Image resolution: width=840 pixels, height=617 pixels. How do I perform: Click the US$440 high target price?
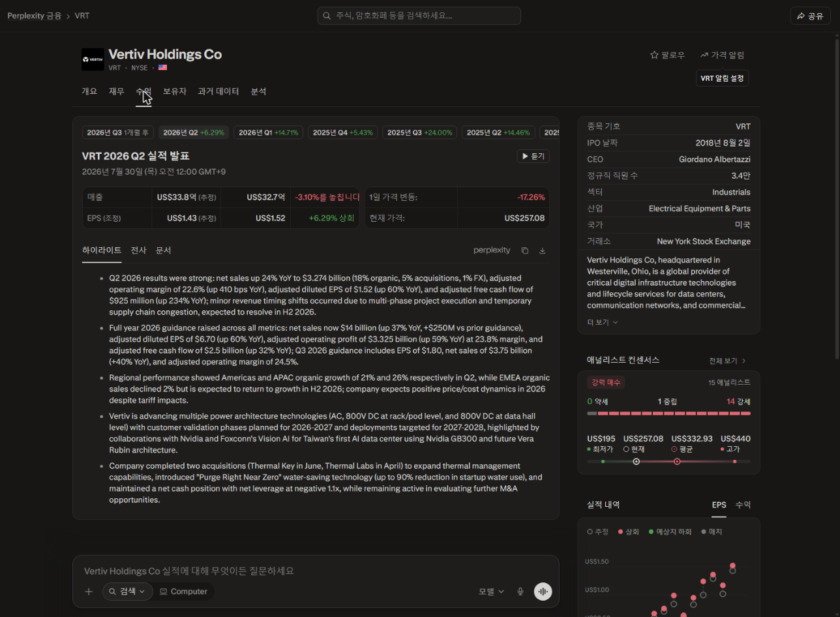736,439
